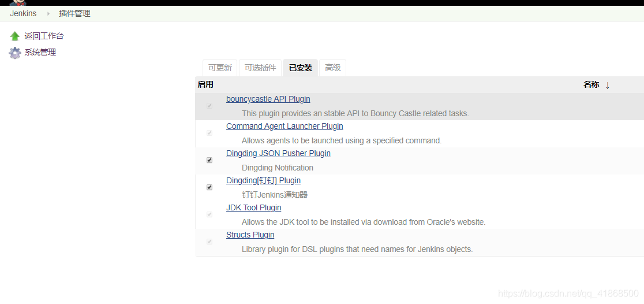Select the 已安装 tab
Screen dimensions: 644x304
pyautogui.click(x=301, y=68)
